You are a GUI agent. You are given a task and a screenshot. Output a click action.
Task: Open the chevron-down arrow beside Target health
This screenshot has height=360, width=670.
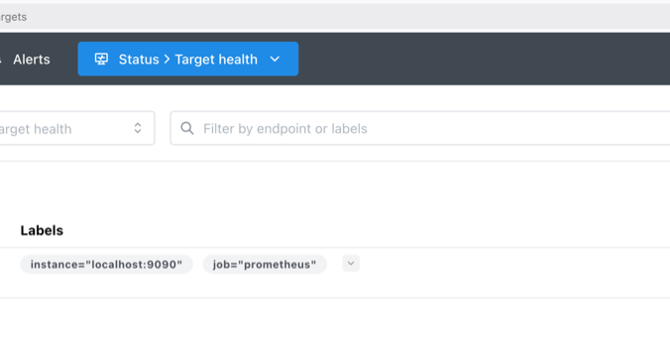tap(275, 59)
